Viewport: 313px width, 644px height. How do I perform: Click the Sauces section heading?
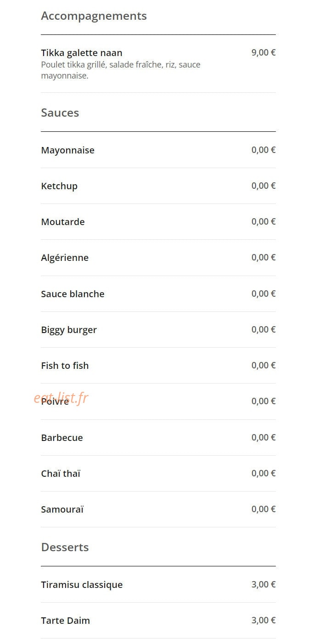60,113
